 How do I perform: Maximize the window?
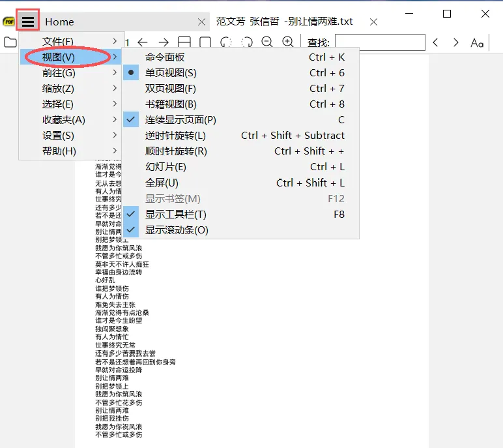447,14
